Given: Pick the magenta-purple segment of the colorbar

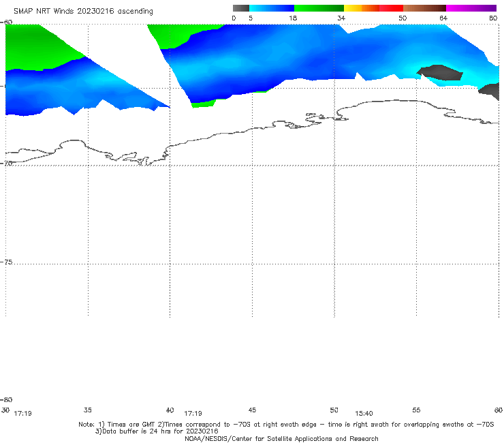Looking at the screenshot, I should pyautogui.click(x=471, y=8).
